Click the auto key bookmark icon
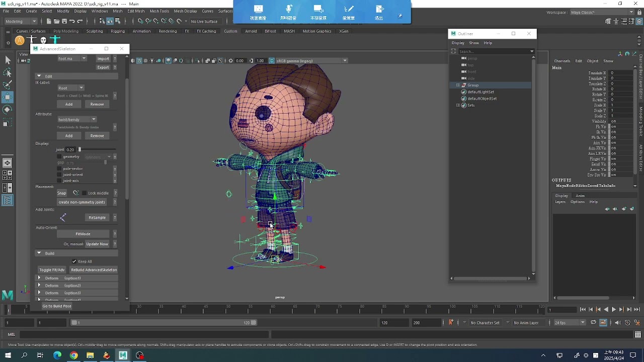Image resolution: width=644 pixels, height=362 pixels. (451, 322)
